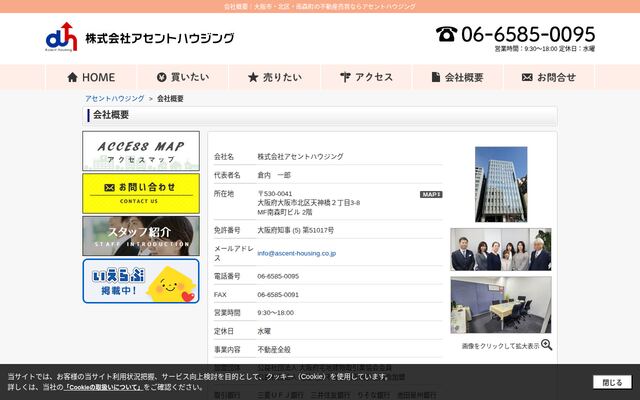Viewport: 640px width, 400px height.
Task: Open the 売りたい menu item
Action: pos(275,77)
